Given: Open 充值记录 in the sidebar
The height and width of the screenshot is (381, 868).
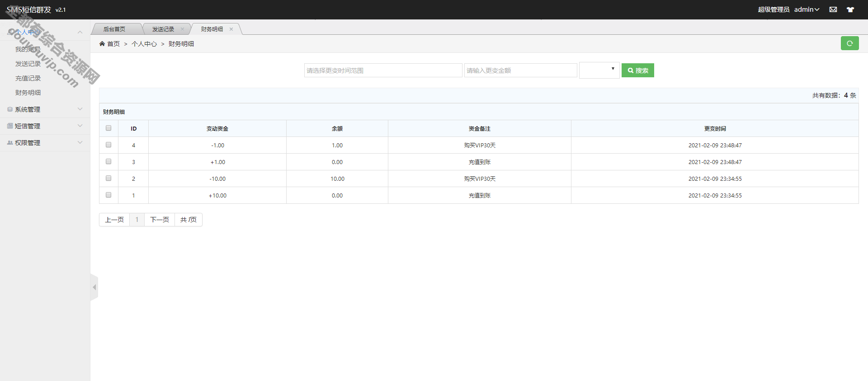Looking at the screenshot, I should tap(28, 78).
